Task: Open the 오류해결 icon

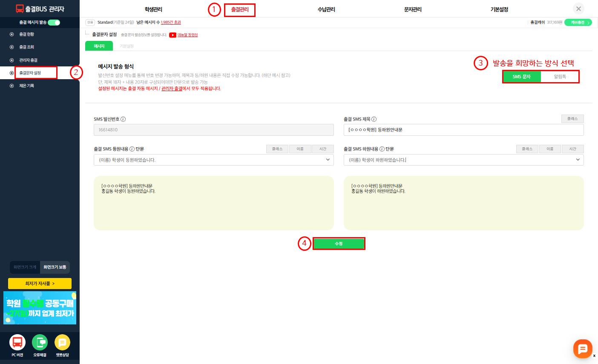Action: click(40, 343)
